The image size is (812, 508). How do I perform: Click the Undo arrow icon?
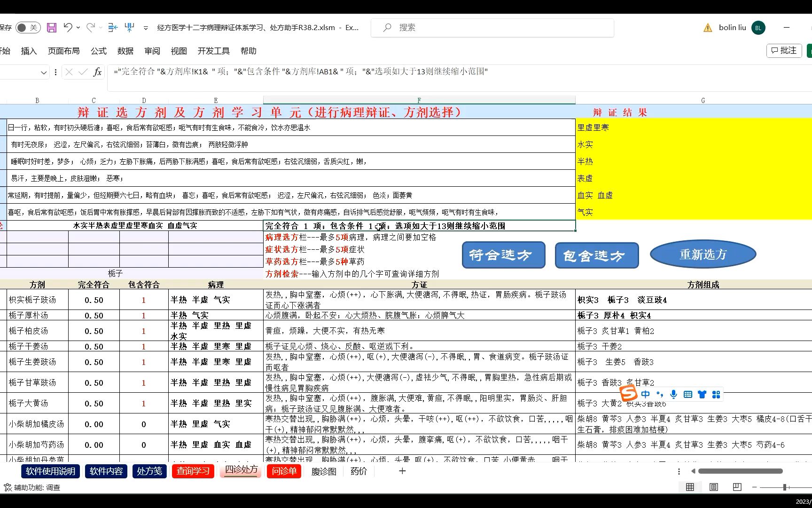(x=68, y=27)
